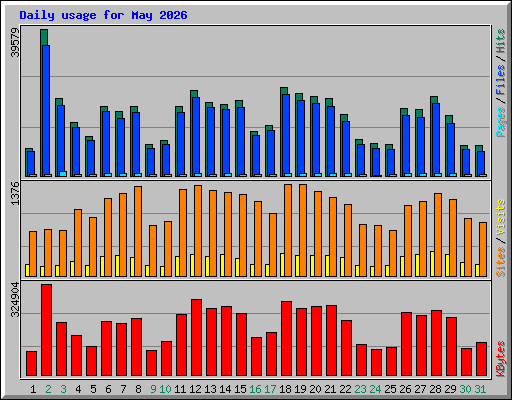
Task: Click the 'Visits' legend label
Action: point(501,217)
